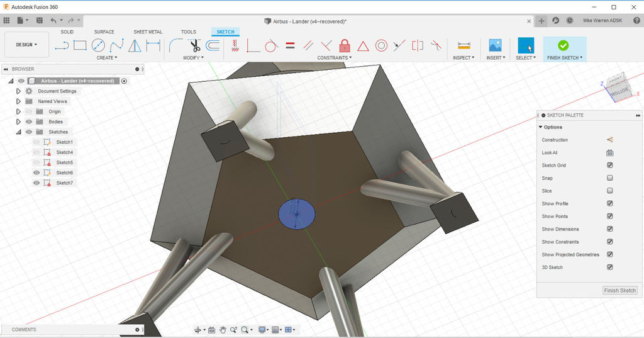Screen dimensions: 644x338
Task: Enable the Snap checkbox
Action: coord(609,178)
